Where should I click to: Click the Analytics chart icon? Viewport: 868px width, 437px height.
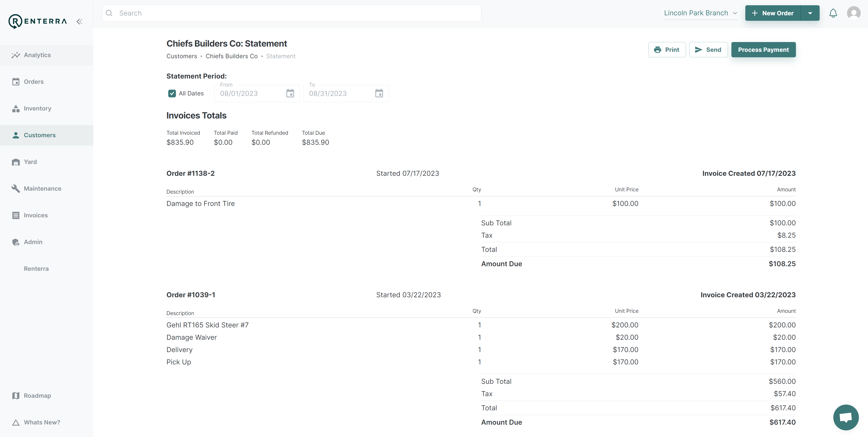[x=16, y=55]
